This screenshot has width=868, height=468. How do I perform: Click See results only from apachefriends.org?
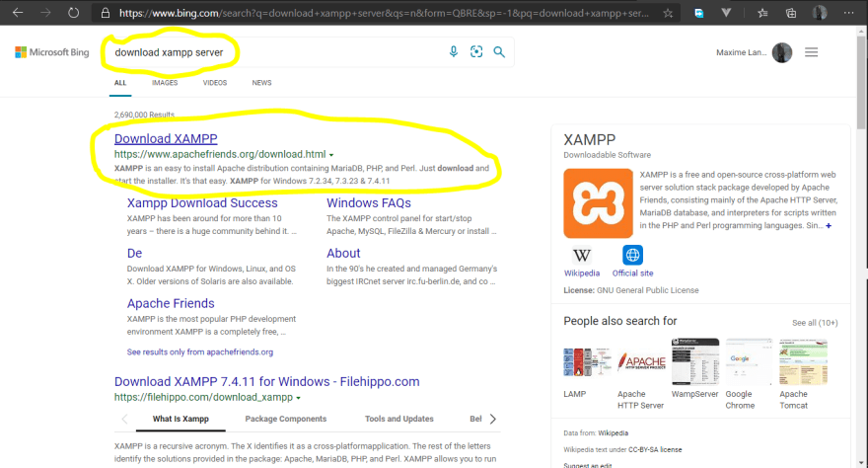(x=200, y=351)
